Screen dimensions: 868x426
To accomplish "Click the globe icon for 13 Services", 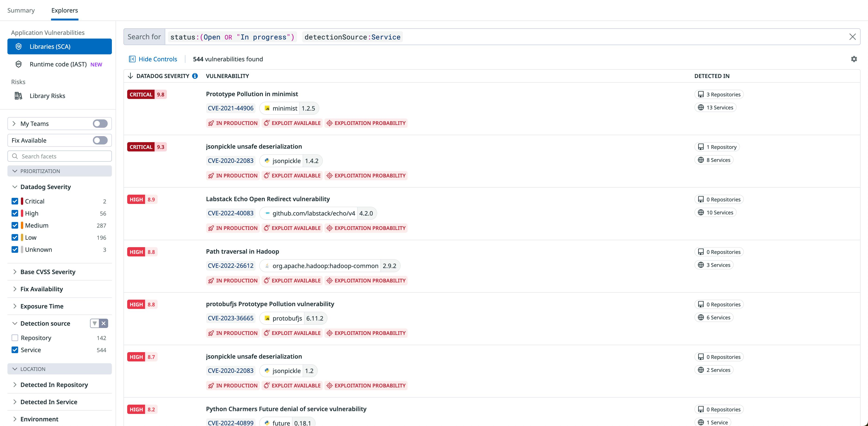I will click(x=701, y=107).
